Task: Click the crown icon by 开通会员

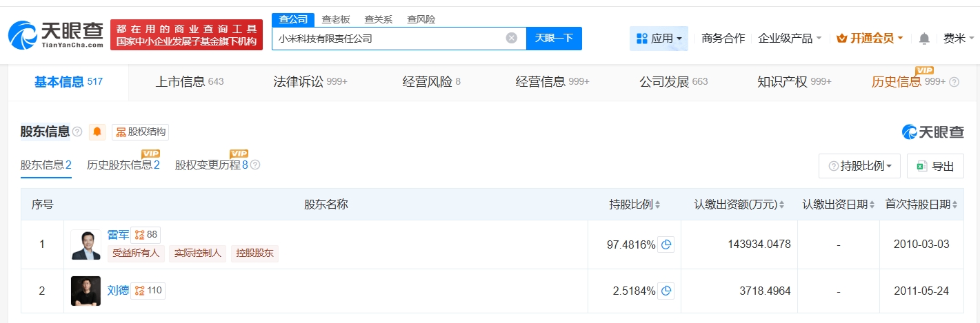Action: (x=841, y=39)
